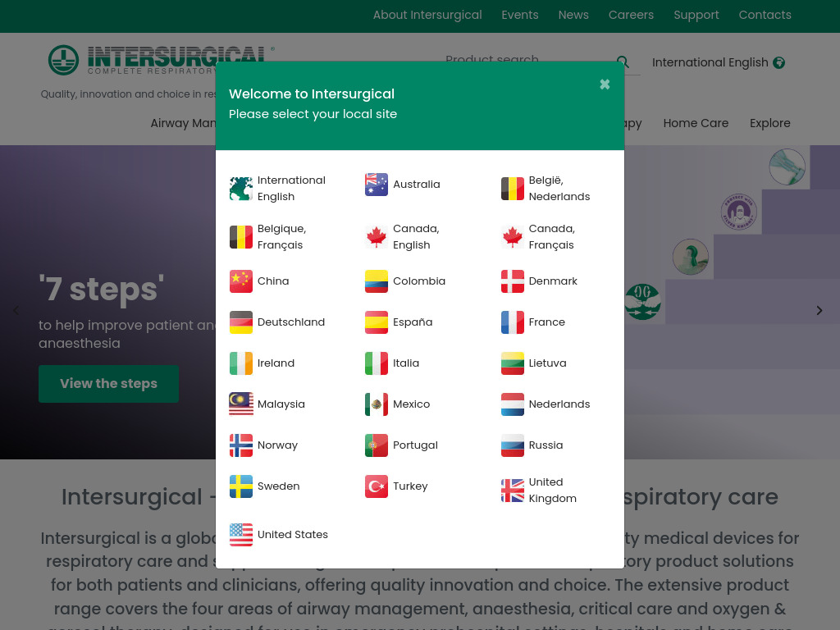Click the China flag icon
Viewport: 840px width, 630px height.
pyautogui.click(x=241, y=281)
